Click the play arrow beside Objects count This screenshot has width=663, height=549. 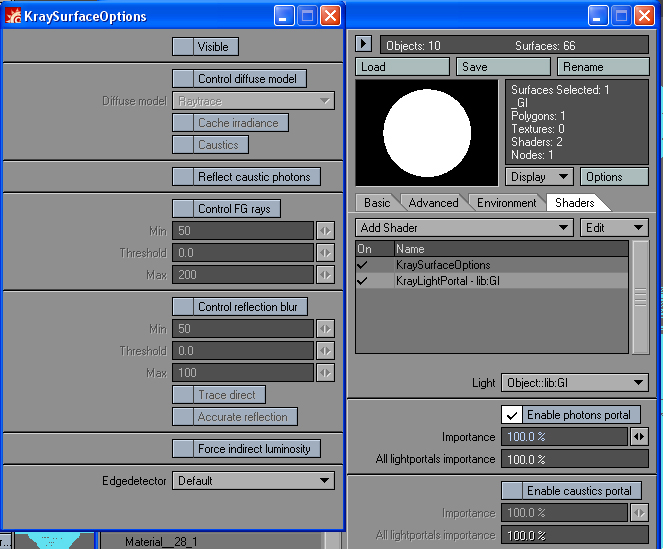pyautogui.click(x=364, y=44)
